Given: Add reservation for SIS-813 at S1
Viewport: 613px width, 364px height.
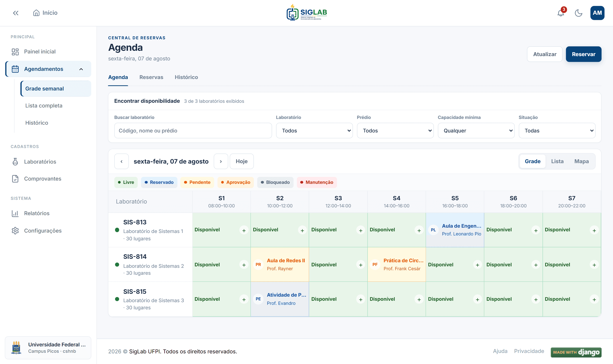Looking at the screenshot, I should coord(244,230).
